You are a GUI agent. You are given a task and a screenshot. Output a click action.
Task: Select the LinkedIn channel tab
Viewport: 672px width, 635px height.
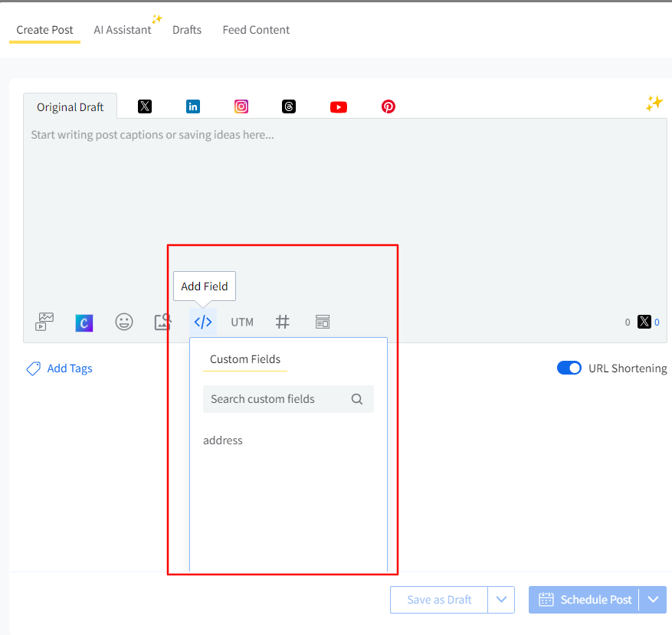[x=193, y=106]
